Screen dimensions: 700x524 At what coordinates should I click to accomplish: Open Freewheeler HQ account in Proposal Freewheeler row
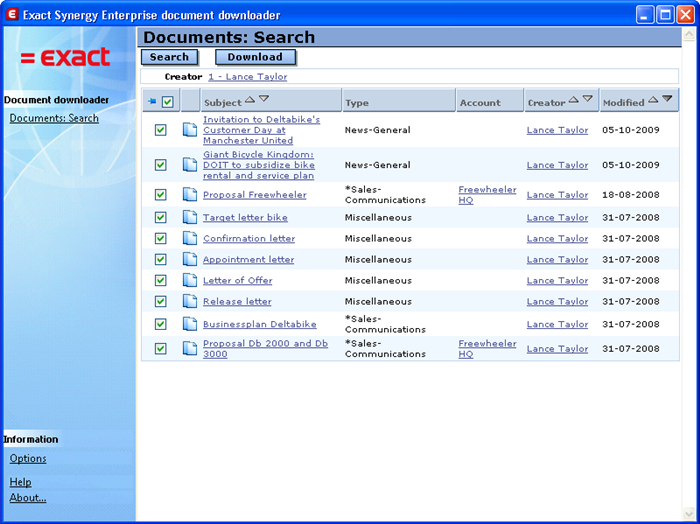(487, 195)
